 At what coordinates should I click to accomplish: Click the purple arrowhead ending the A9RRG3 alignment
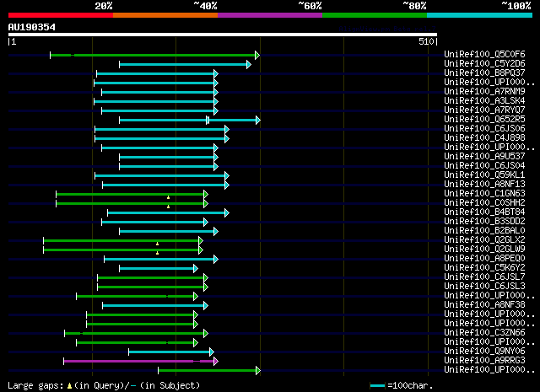click(216, 361)
